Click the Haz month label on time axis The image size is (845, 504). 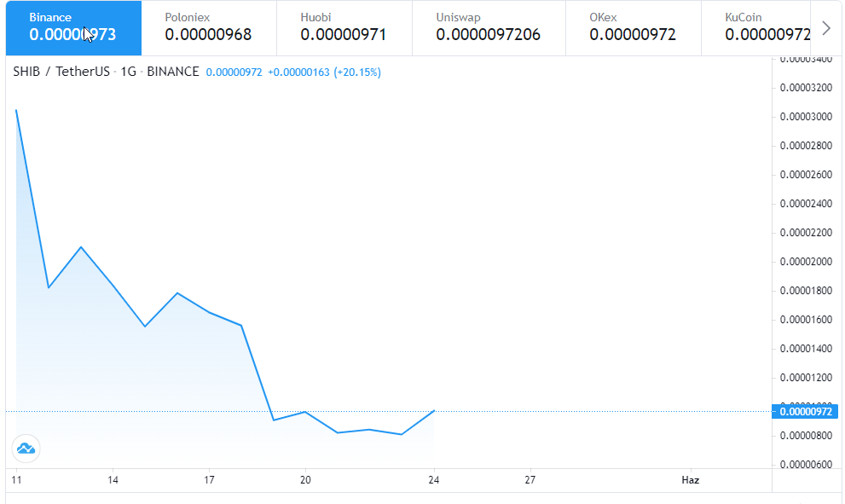[x=691, y=480]
